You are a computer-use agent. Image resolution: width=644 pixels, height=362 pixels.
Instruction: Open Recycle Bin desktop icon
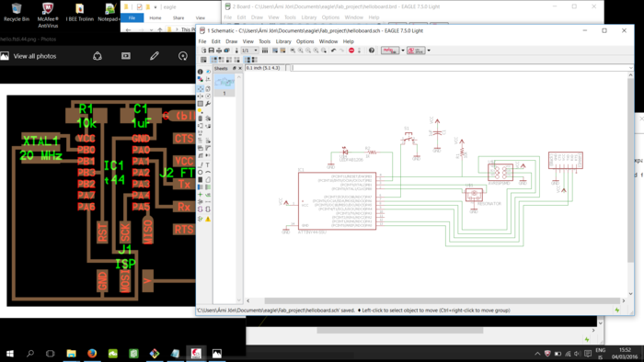coord(17,12)
